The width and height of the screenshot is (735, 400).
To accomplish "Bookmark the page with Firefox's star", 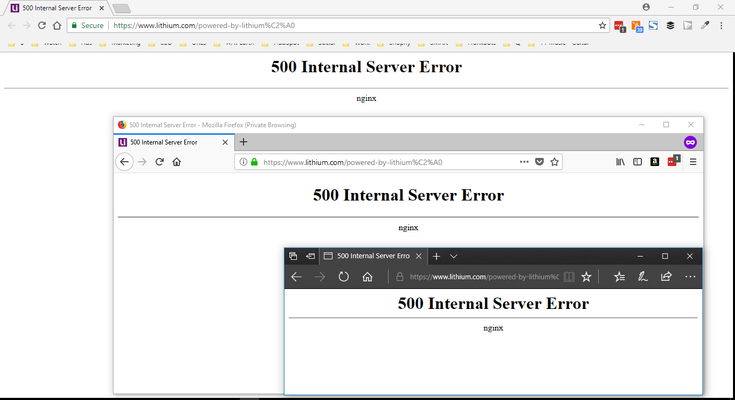I will (555, 162).
